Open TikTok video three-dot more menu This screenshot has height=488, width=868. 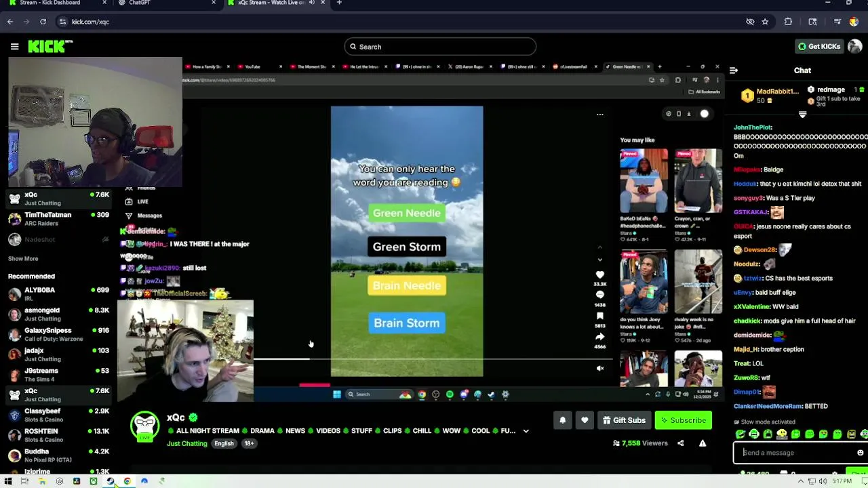click(x=599, y=115)
